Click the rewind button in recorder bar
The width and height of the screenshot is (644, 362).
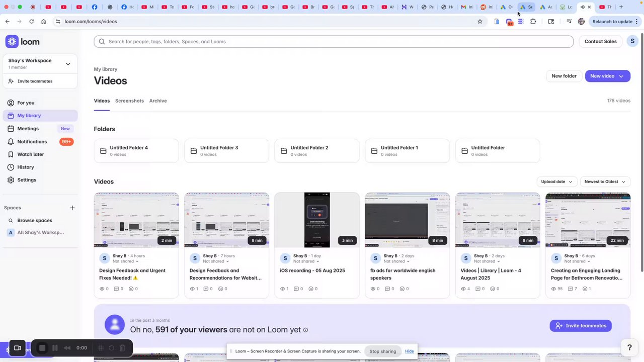point(67,348)
